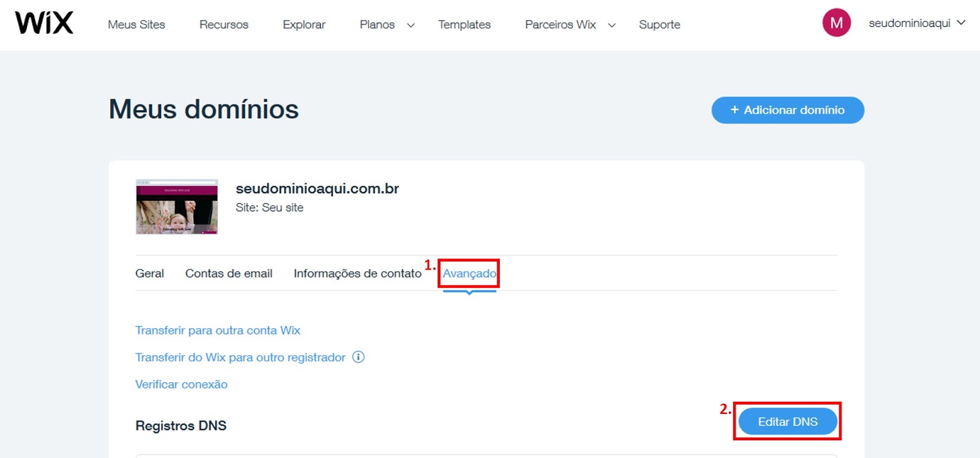This screenshot has height=458, width=980.
Task: Click the seudominioaqui.com.br domain name
Action: pyautogui.click(x=317, y=189)
